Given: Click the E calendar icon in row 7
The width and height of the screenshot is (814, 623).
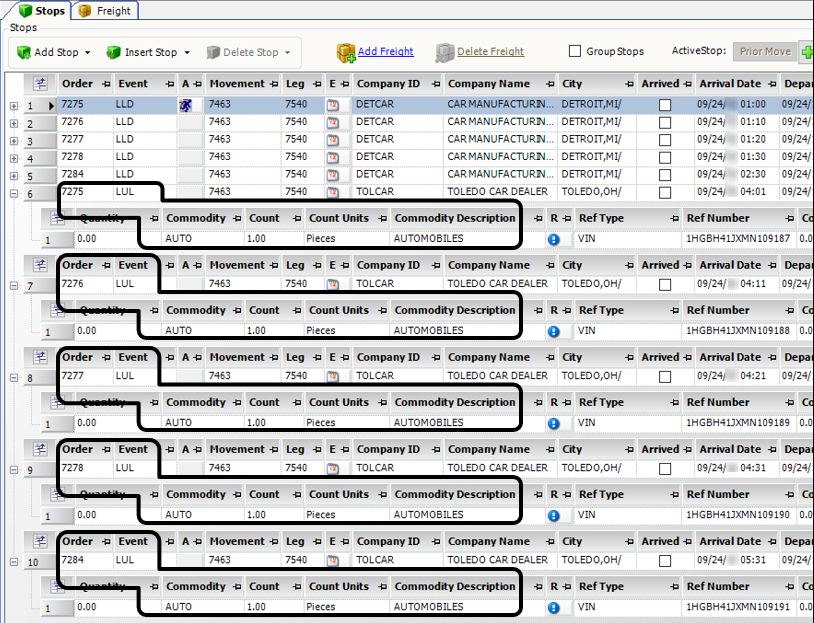Looking at the screenshot, I should click(x=332, y=285).
